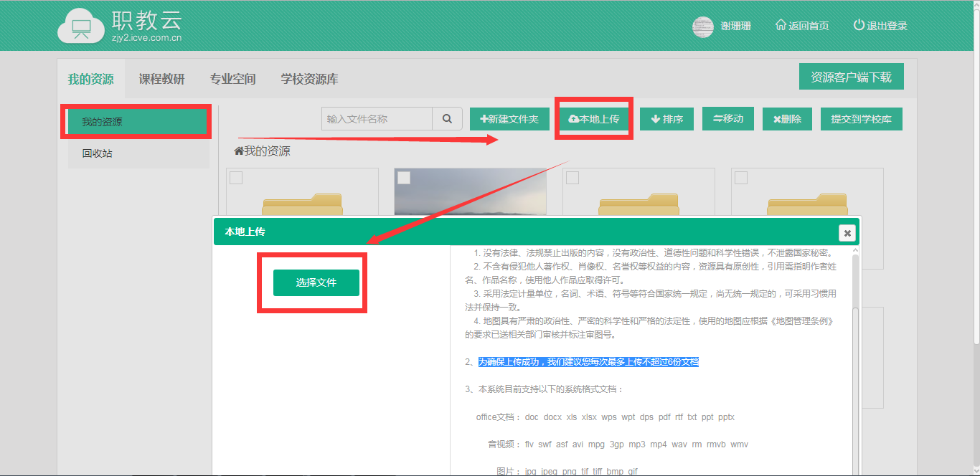Open the user avatar 谢珊珊
The width and height of the screenshot is (980, 476).
pos(703,27)
